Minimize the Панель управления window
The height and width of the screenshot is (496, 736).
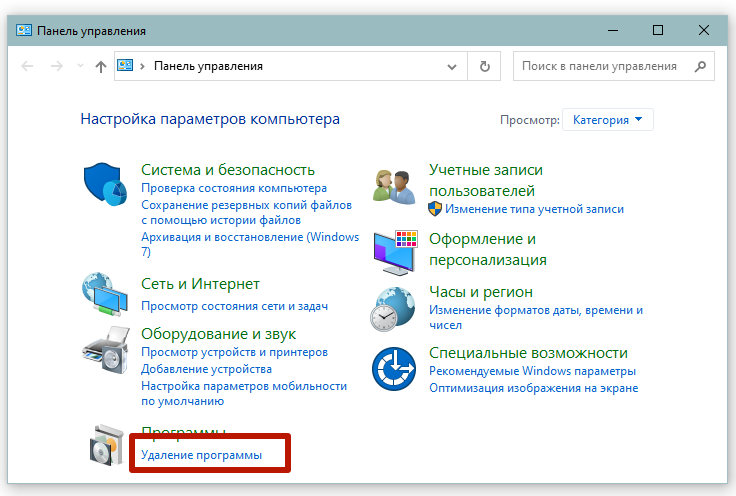(x=613, y=31)
